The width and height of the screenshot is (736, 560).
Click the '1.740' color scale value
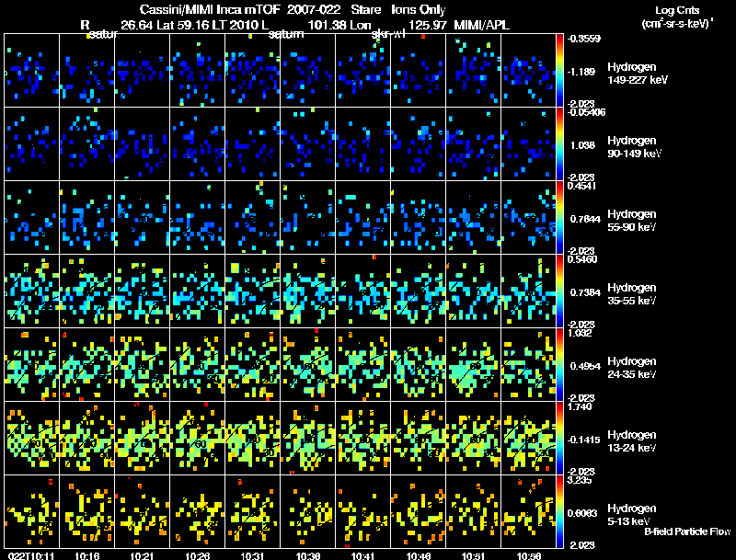(x=580, y=406)
